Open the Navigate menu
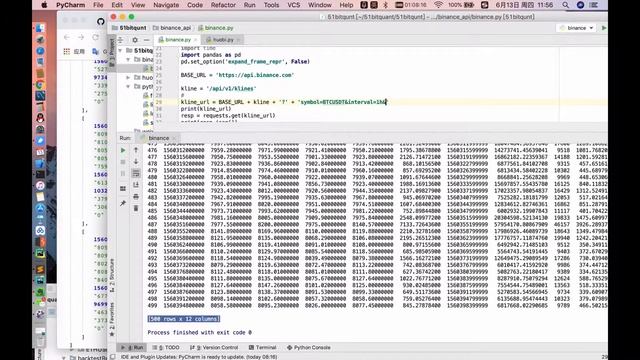Viewport: 640px width, 360px height. pos(166,5)
